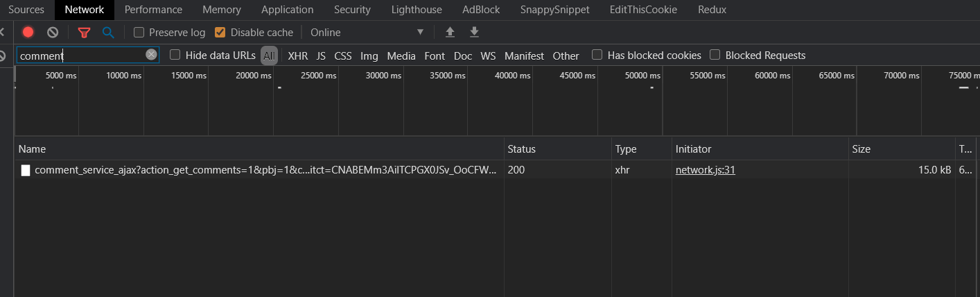Click the file icon of comment_service_ajax request
This screenshot has height=297, width=980.
coord(26,170)
